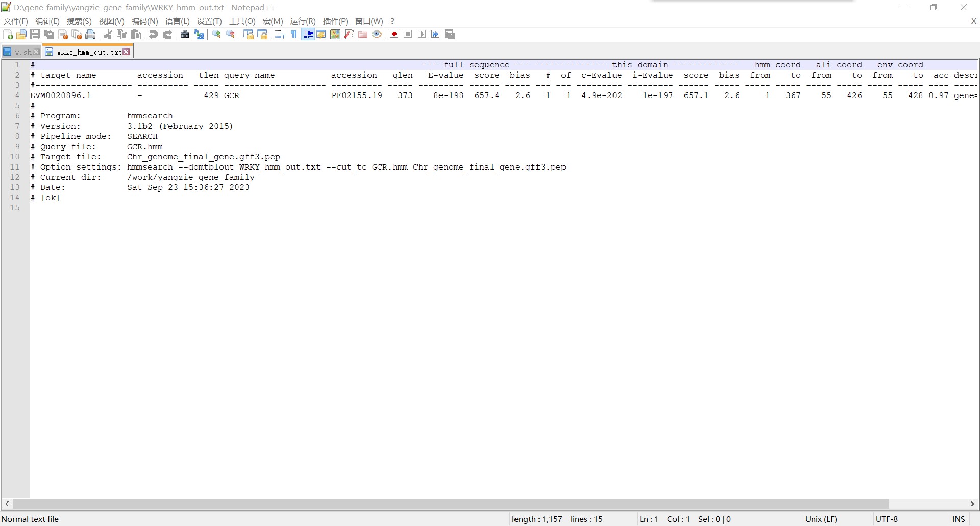
Task: Click Save Recorded Macro icon
Action: point(450,34)
